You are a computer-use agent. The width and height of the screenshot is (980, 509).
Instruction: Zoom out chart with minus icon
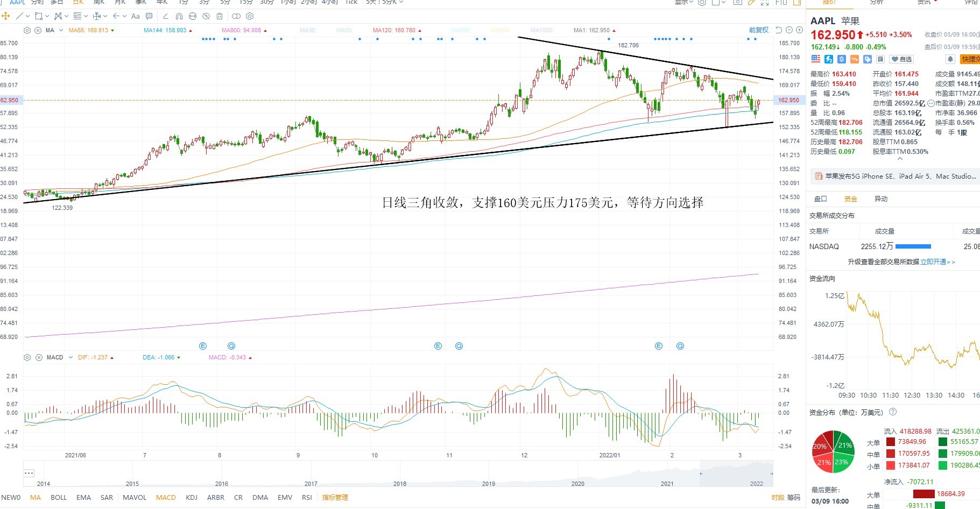tap(789, 30)
